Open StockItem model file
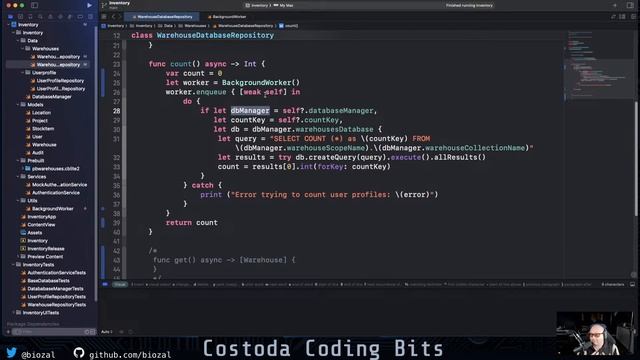Screen dimensions: 640x360 coord(43,129)
